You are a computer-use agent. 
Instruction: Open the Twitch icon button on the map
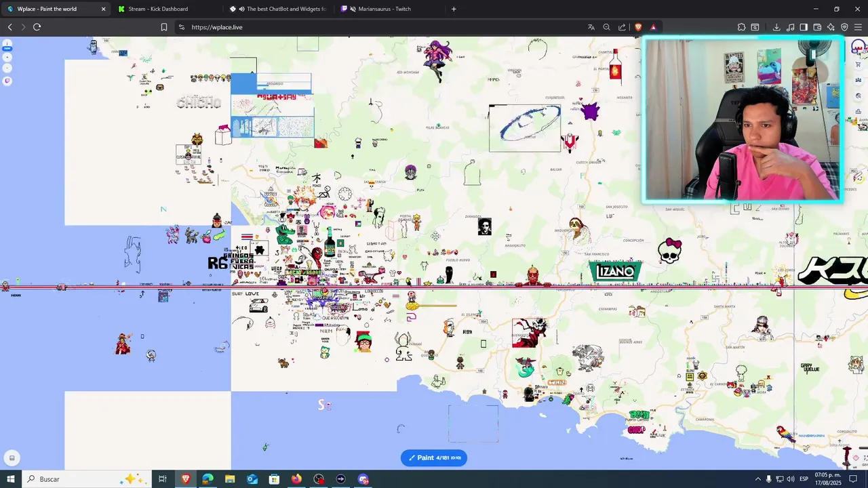pos(7,81)
